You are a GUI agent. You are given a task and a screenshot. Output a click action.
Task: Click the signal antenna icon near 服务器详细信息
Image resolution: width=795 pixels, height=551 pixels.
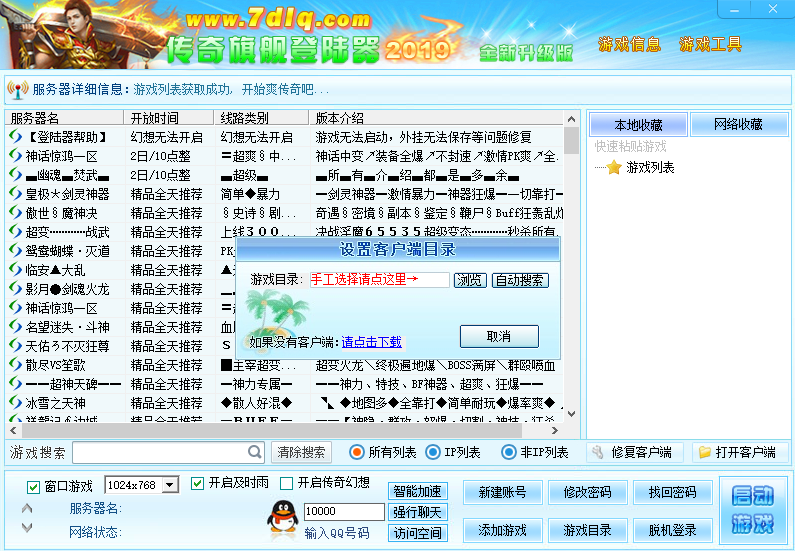tap(18, 90)
